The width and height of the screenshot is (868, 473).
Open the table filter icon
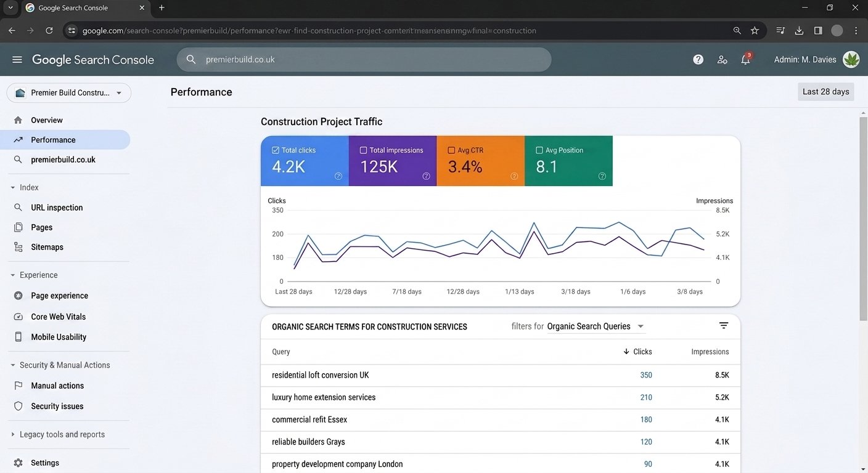(x=724, y=326)
